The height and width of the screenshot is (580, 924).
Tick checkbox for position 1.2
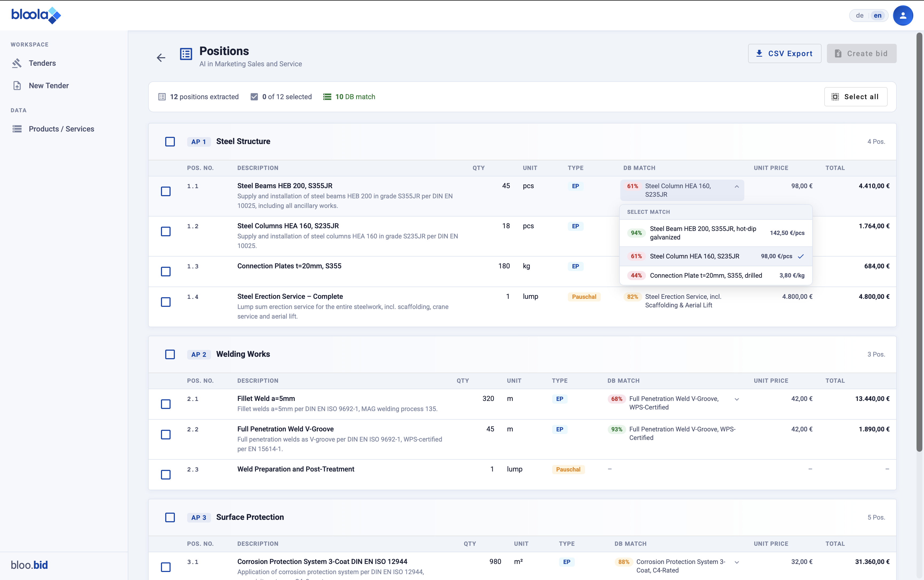pyautogui.click(x=166, y=231)
